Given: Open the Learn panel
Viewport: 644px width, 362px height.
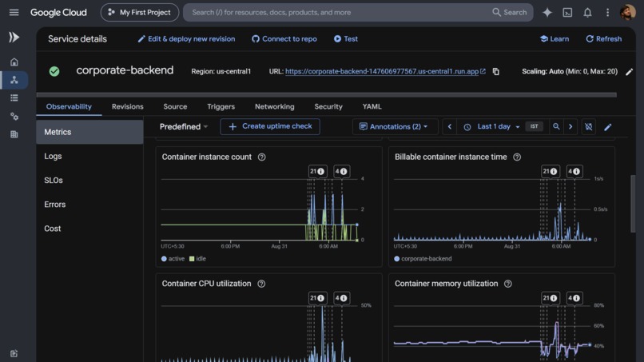Looking at the screenshot, I should [555, 39].
